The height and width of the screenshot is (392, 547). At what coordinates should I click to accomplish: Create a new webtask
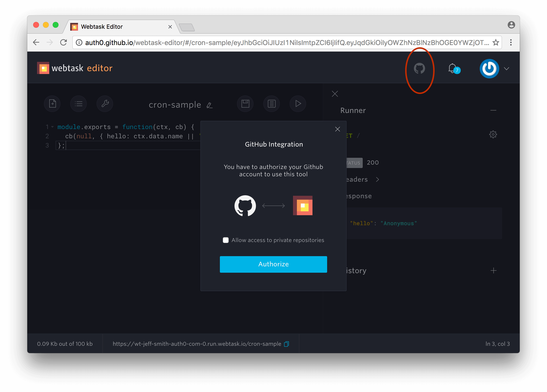[52, 104]
